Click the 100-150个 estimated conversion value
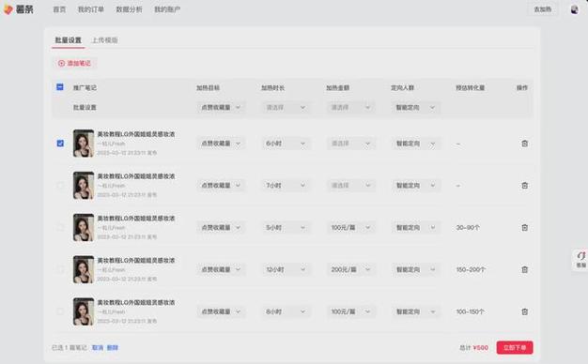Viewport: 588px width, 364px height. (x=471, y=311)
